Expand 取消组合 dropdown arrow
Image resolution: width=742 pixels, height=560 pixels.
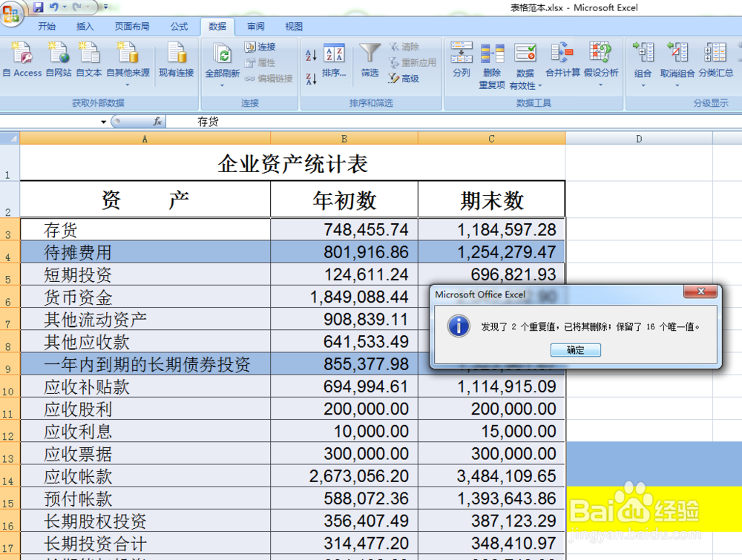point(677,85)
